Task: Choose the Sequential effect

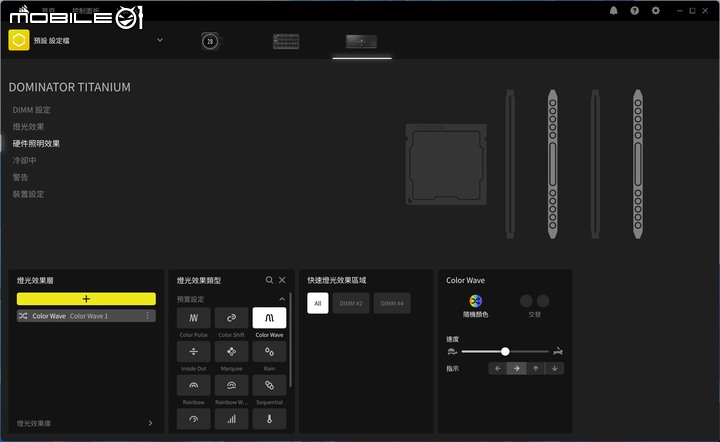Action: point(269,385)
